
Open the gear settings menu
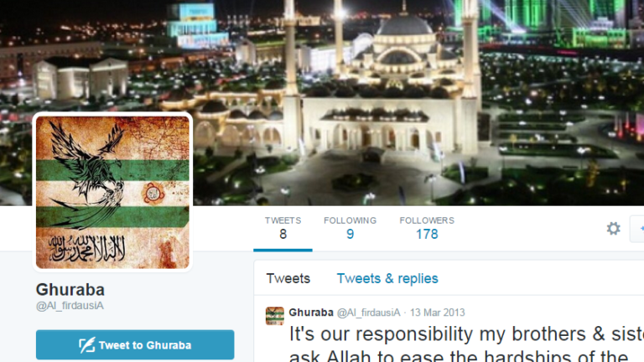pyautogui.click(x=613, y=228)
